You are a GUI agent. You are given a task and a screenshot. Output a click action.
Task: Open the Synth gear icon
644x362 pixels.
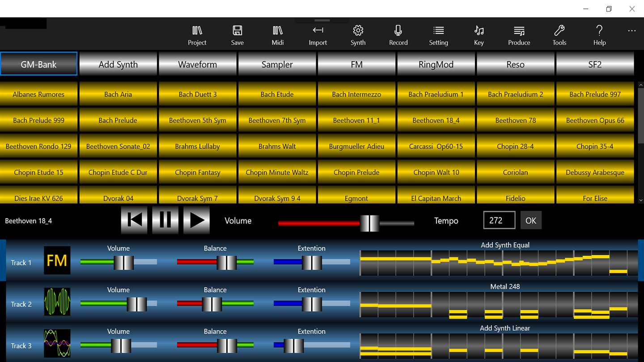point(358,30)
